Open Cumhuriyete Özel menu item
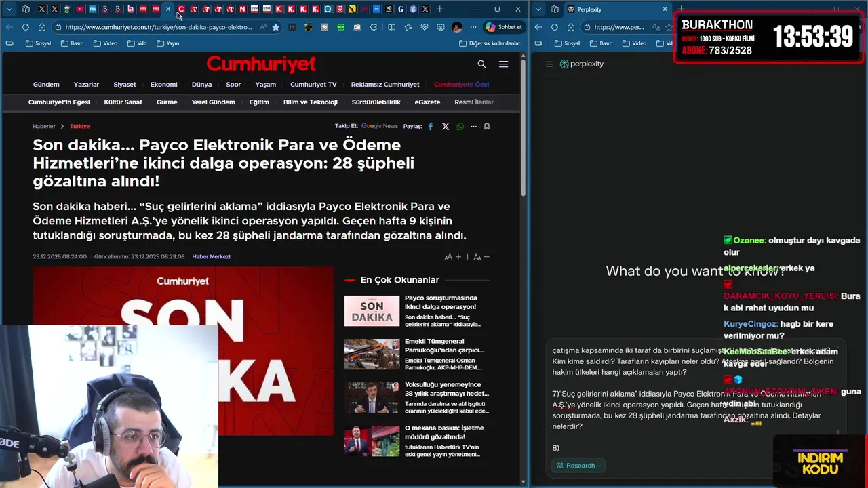This screenshot has height=488, width=868. point(461,85)
